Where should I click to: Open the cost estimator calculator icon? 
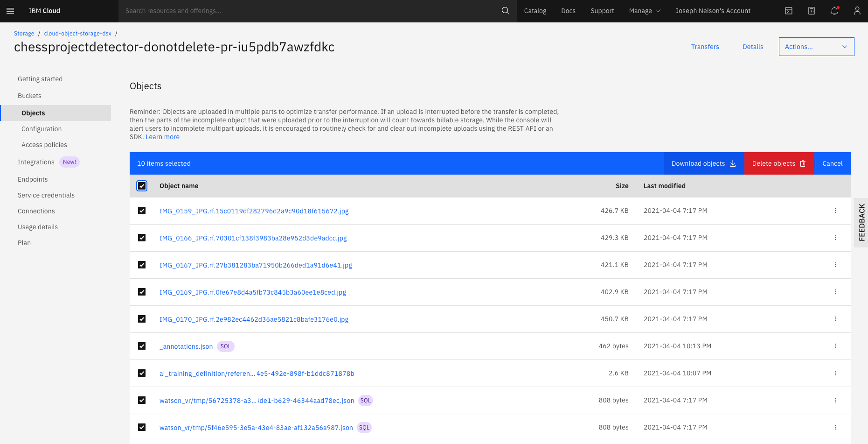[x=812, y=11]
